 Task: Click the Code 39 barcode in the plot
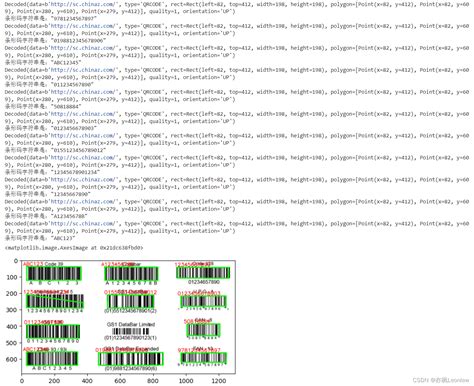click(54, 274)
